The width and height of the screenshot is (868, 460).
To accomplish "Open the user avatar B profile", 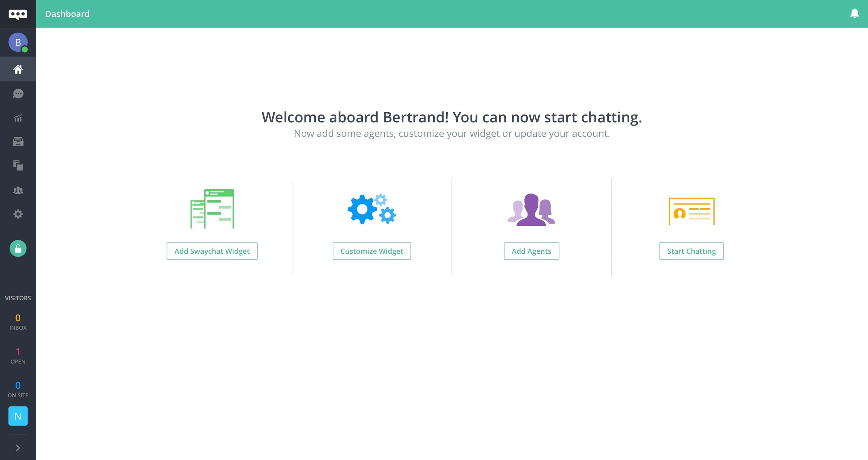I will click(x=18, y=42).
